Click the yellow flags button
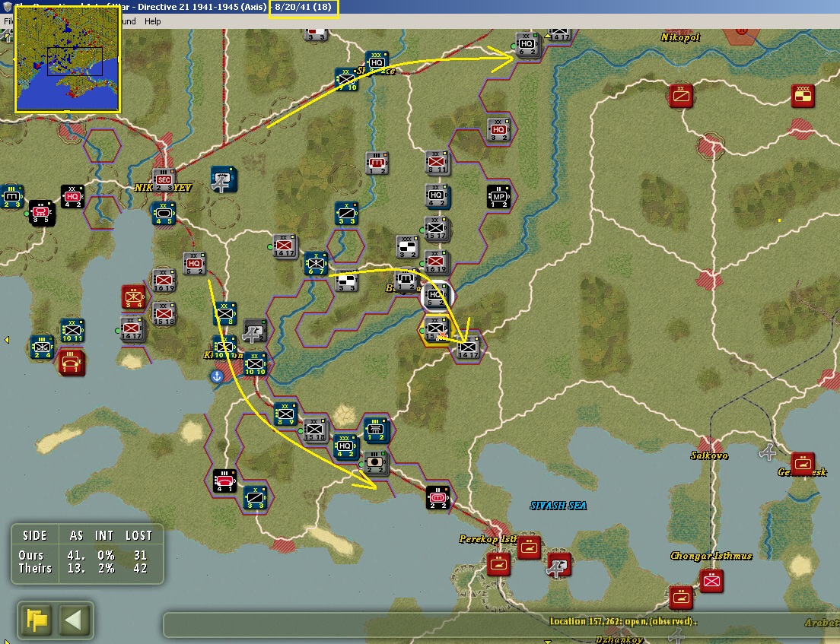Viewport: 840px width, 644px height. [x=37, y=620]
